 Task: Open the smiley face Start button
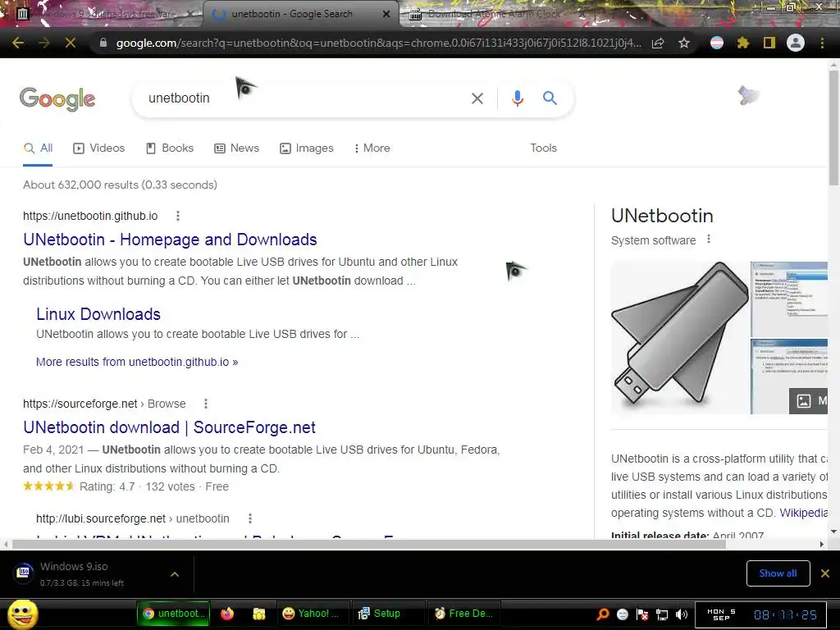click(22, 614)
